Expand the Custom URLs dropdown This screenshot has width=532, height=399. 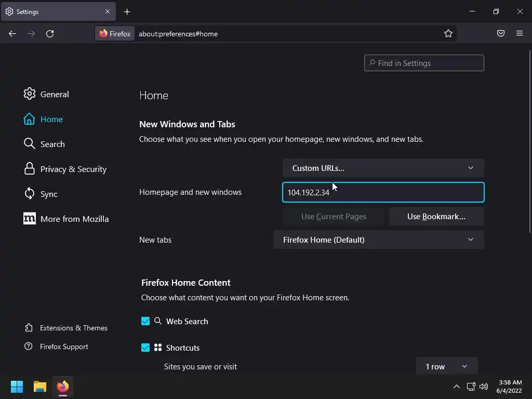click(383, 168)
